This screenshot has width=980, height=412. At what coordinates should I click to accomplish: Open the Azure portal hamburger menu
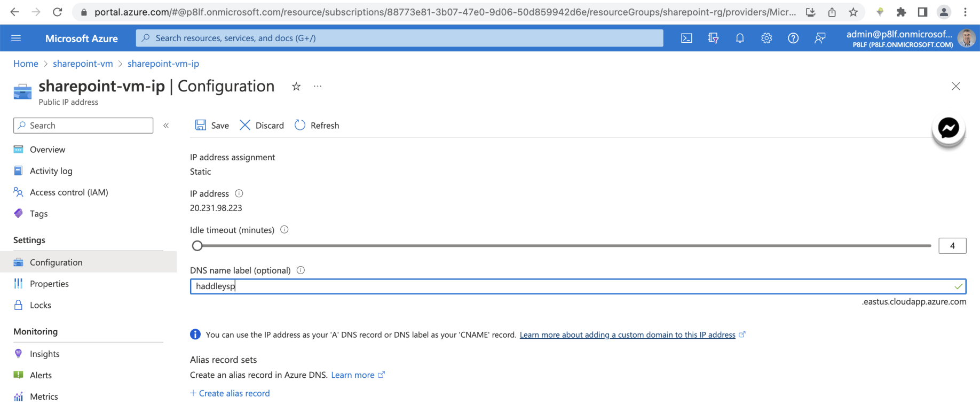(x=16, y=38)
